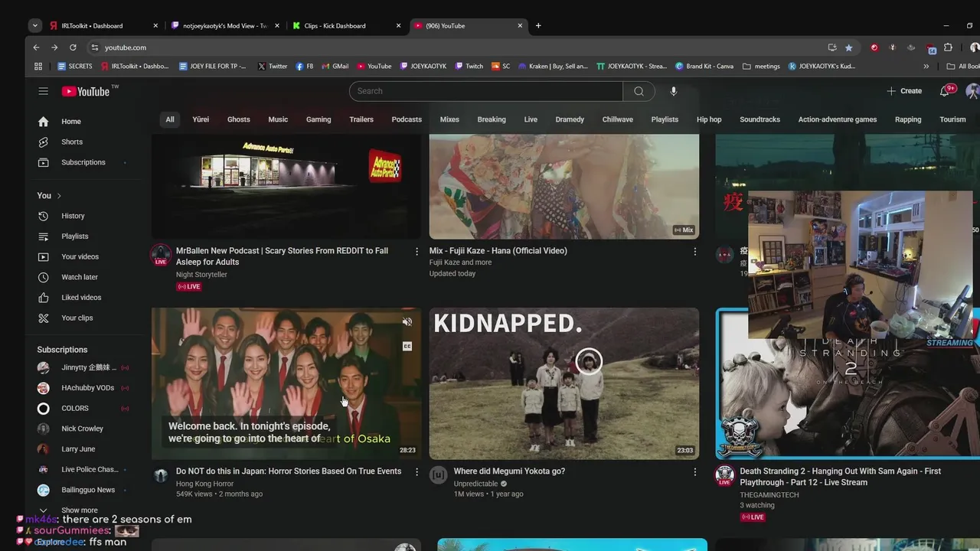Image resolution: width=980 pixels, height=551 pixels.
Task: Open Liked videos
Action: point(83,297)
